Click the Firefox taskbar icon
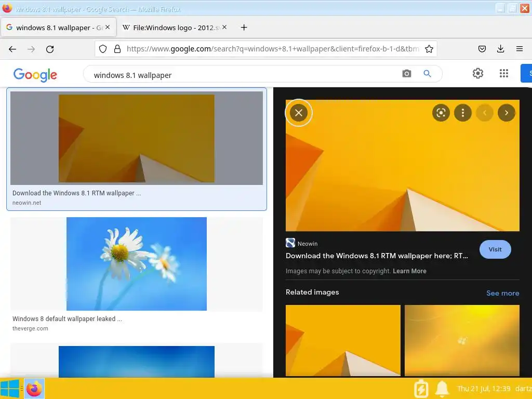This screenshot has width=532, height=399. click(x=34, y=389)
